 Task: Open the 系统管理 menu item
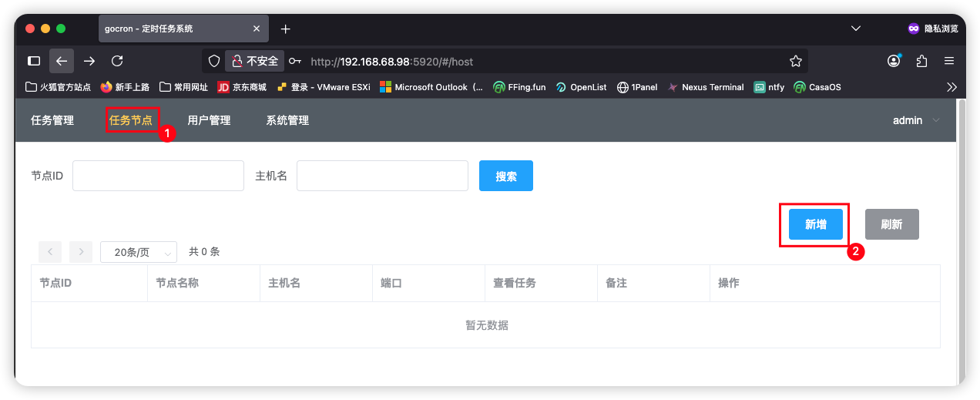(287, 120)
